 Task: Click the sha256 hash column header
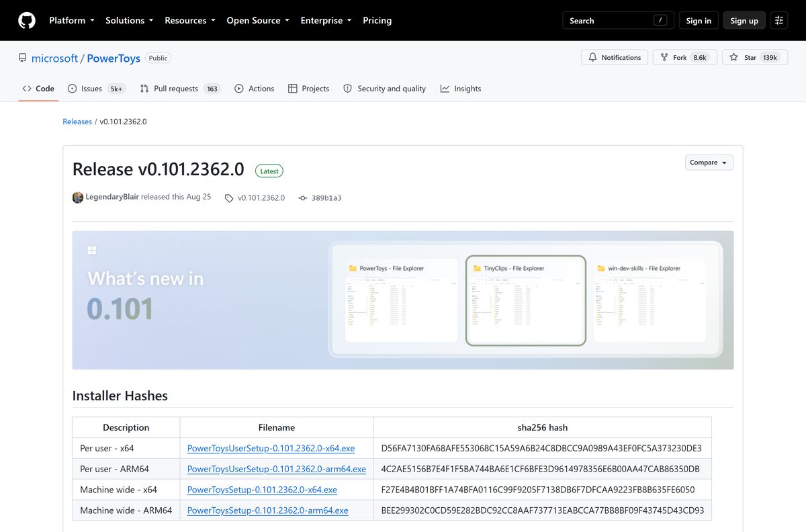click(x=543, y=427)
